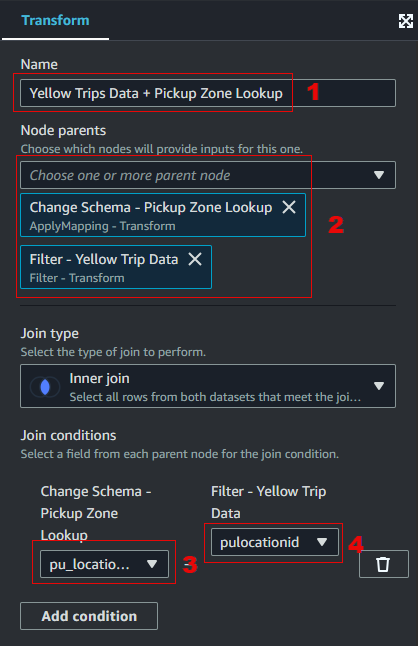
Task: Open the 'Choose one or more parent node' dropdown
Action: (208, 175)
